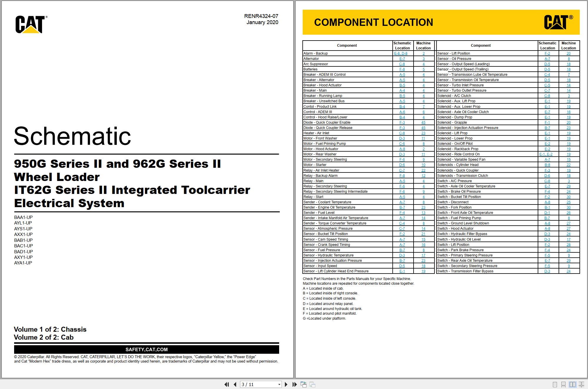Viewport: 588px width, 389px height.
Task: Open Switch - Bucket Tilt Position machine location 30
Action: pyautogui.click(x=569, y=197)
